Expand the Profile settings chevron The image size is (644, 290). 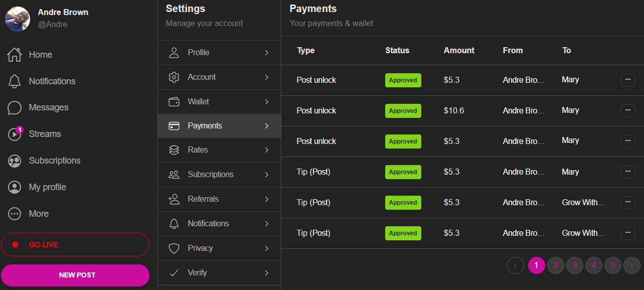click(267, 53)
